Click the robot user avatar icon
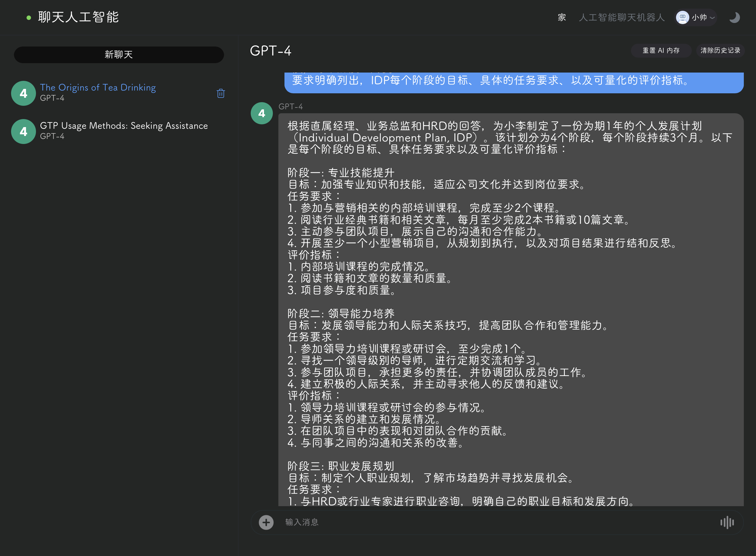Viewport: 756px width, 556px height. (682, 17)
